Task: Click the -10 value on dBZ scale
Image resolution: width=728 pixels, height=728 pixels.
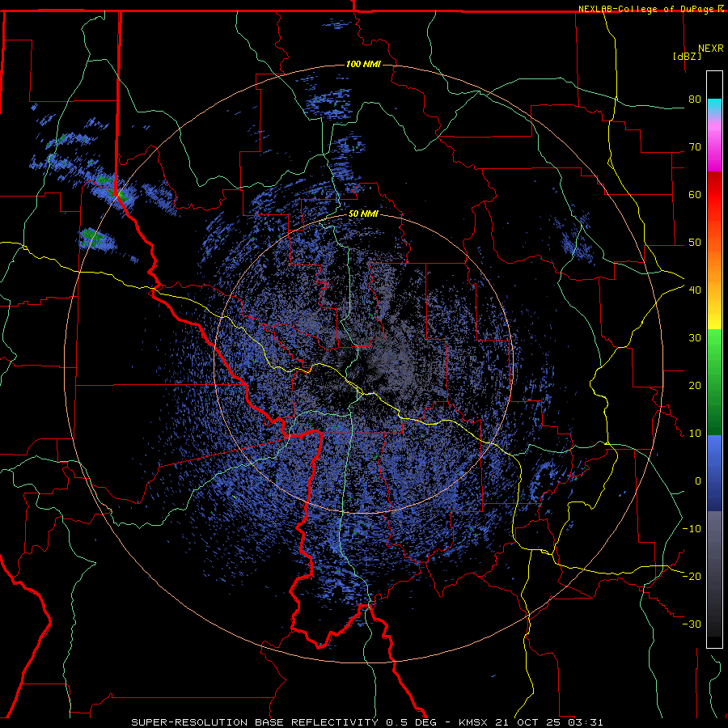Action: [x=692, y=529]
